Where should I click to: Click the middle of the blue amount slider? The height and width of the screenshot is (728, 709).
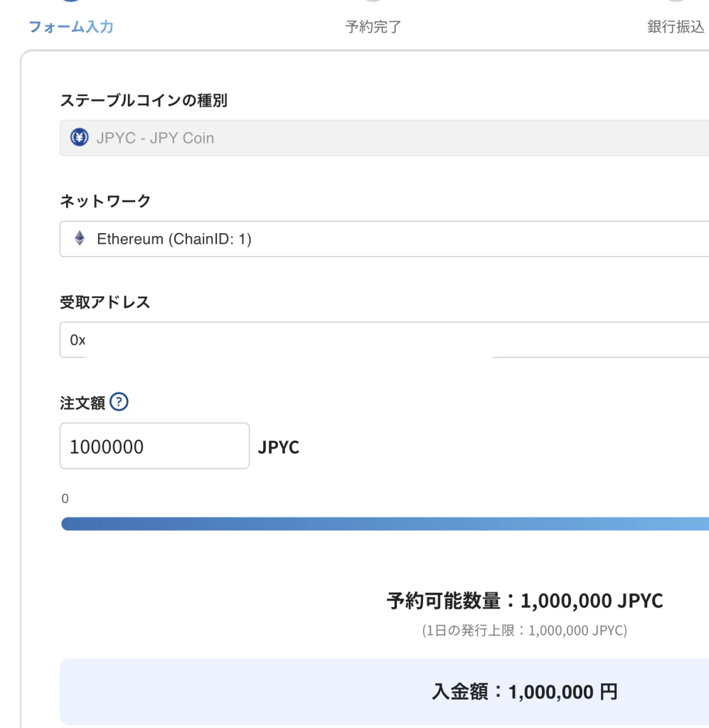pyautogui.click(x=384, y=524)
